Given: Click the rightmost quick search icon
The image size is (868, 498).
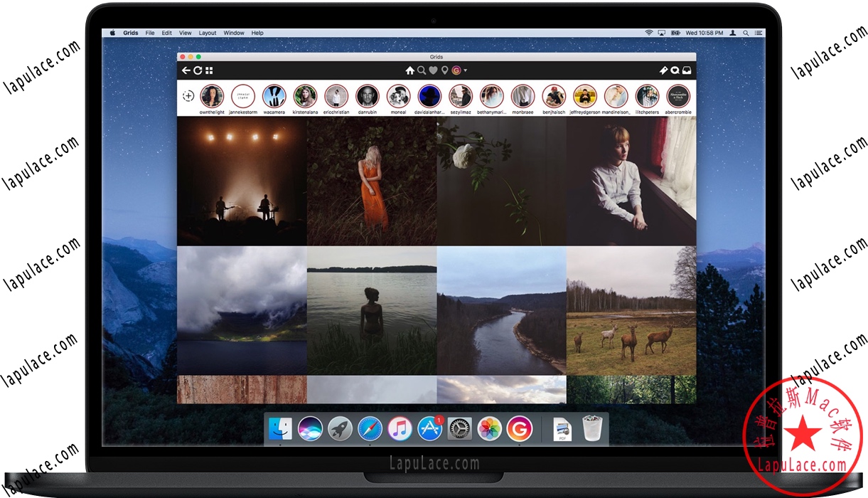Looking at the screenshot, I should click(675, 70).
